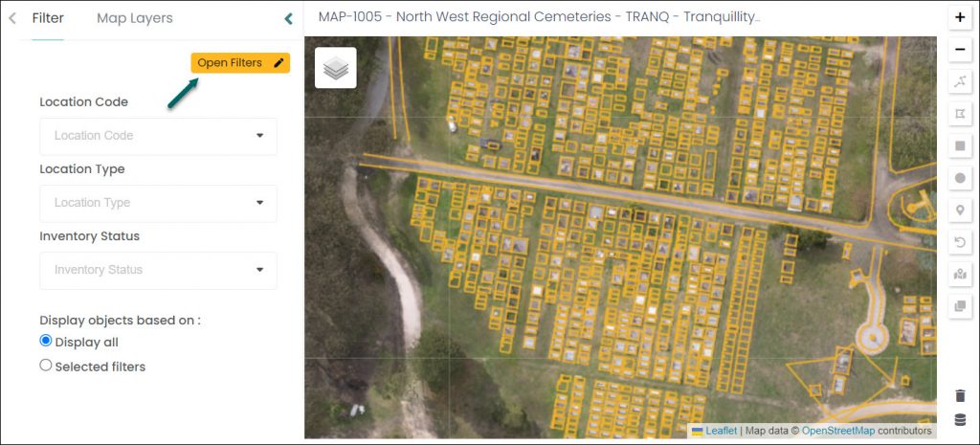Zoom out with the minus button

pyautogui.click(x=960, y=50)
